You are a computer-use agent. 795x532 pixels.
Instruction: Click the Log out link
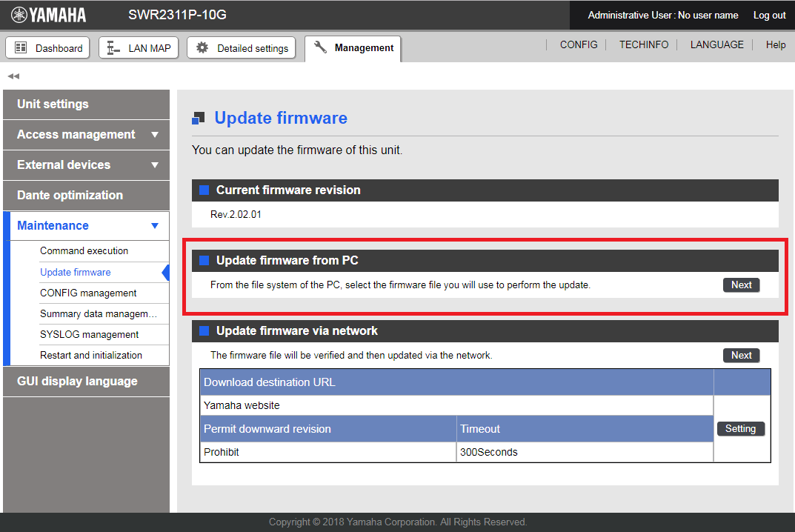point(769,16)
